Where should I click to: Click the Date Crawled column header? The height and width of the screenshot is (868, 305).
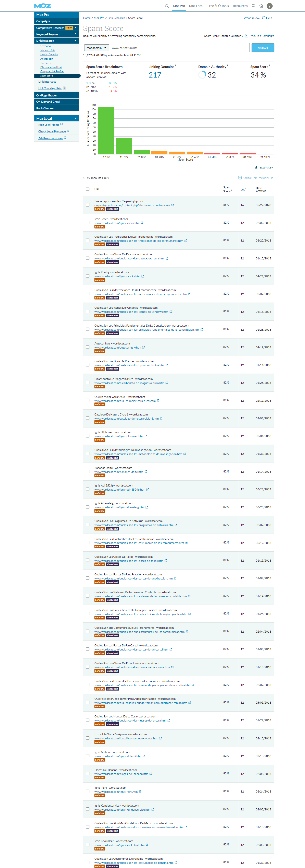click(x=261, y=189)
